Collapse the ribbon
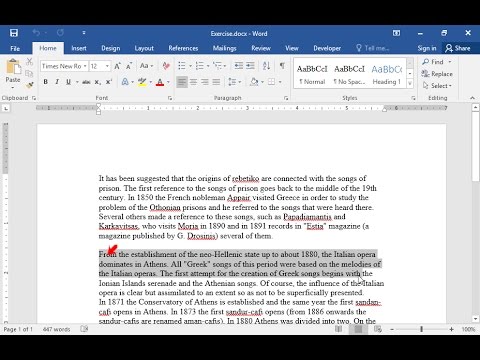This screenshot has height=360, width=480. [472, 98]
